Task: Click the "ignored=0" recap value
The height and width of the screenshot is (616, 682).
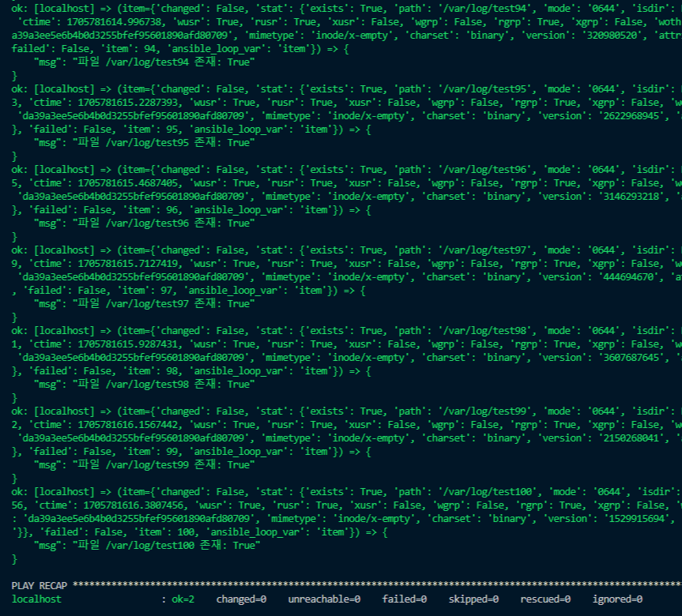Action: tap(617, 599)
